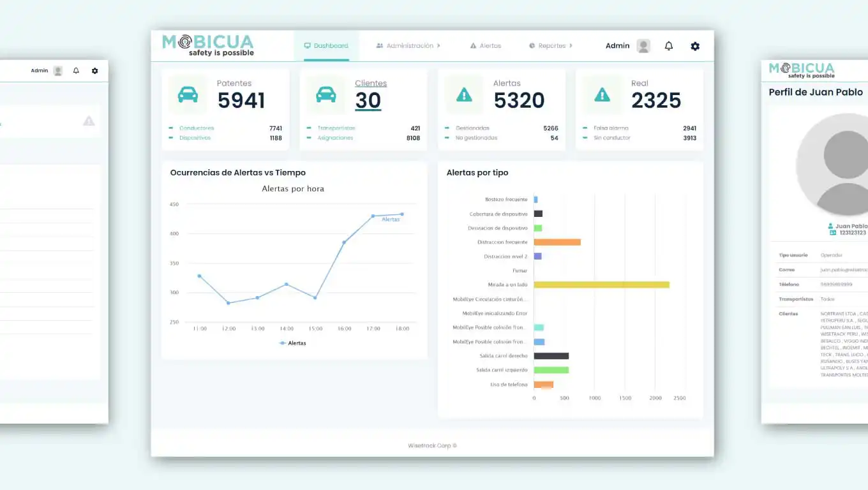
Task: Open the large profile picture in the profile window
Action: click(832, 164)
